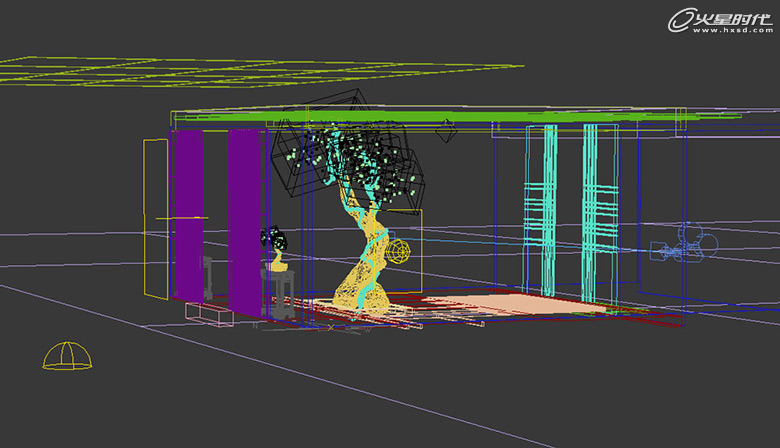Select the green ceiling slab
The height and width of the screenshot is (448, 780).
tap(458, 117)
